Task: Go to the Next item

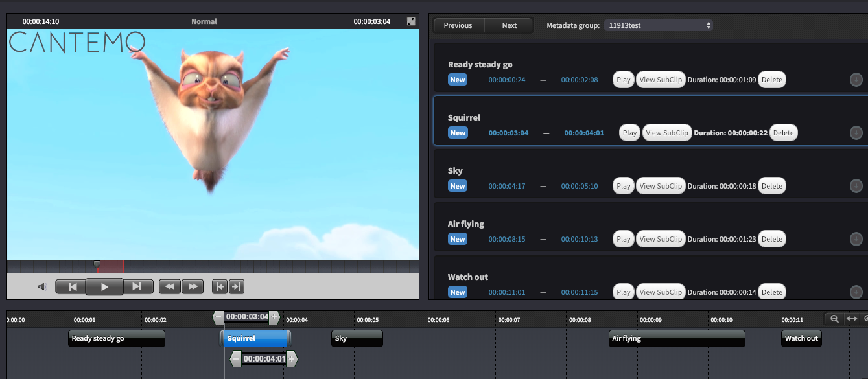Action: coord(510,25)
